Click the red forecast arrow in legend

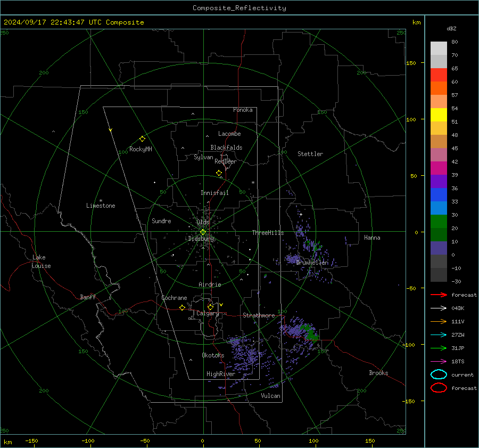click(x=439, y=295)
